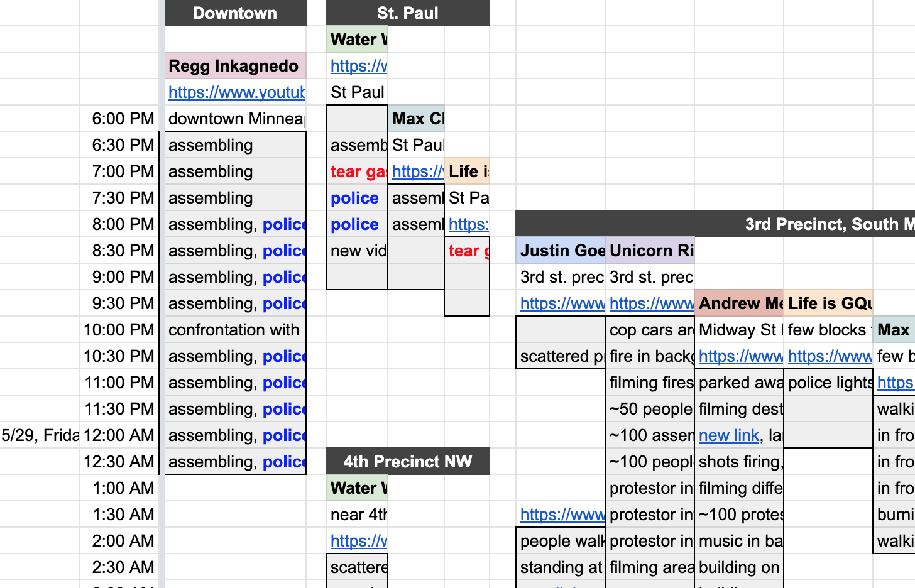Click the Regg Inkagnedo name cell
This screenshot has height=588, width=915.
tap(236, 66)
